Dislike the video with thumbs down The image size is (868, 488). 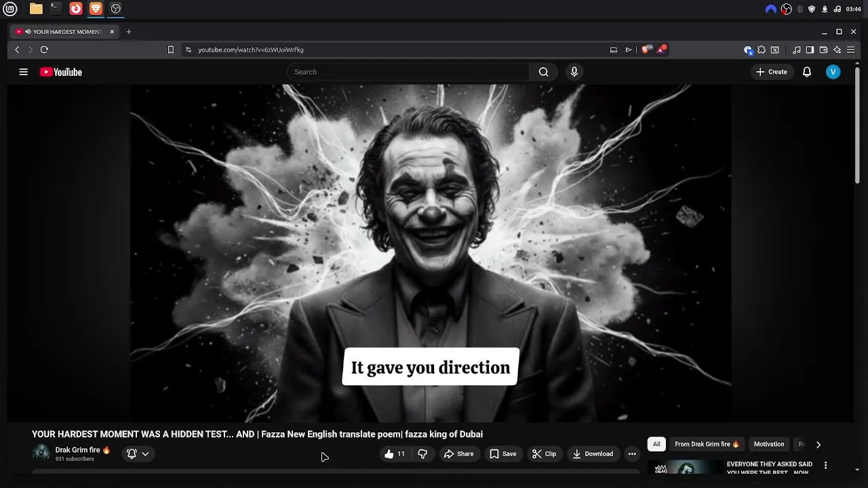tap(422, 454)
